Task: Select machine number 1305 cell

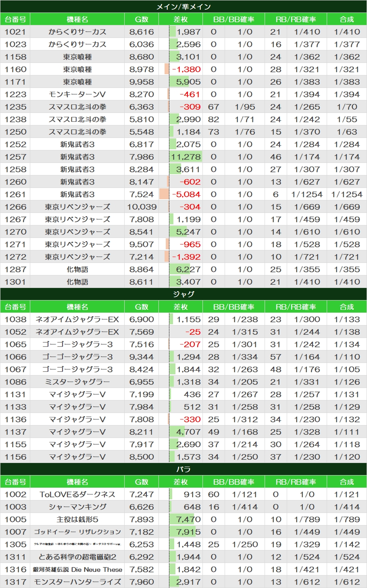Action: pos(15,544)
